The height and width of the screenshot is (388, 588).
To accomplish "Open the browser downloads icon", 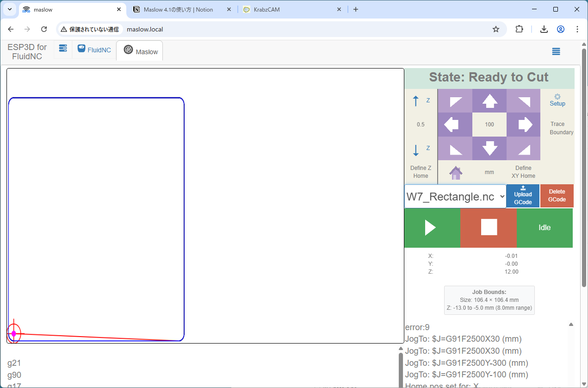I will pos(544,29).
